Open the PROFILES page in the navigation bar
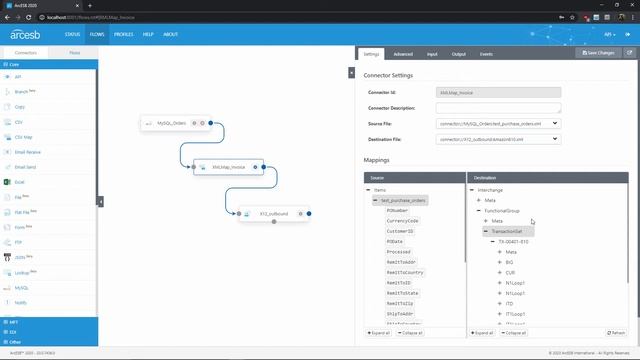The width and height of the screenshot is (640, 360). [x=124, y=34]
